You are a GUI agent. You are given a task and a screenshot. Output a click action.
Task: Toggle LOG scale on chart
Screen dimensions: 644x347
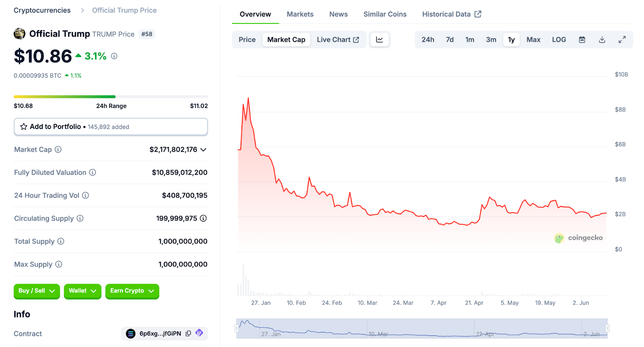(x=559, y=39)
